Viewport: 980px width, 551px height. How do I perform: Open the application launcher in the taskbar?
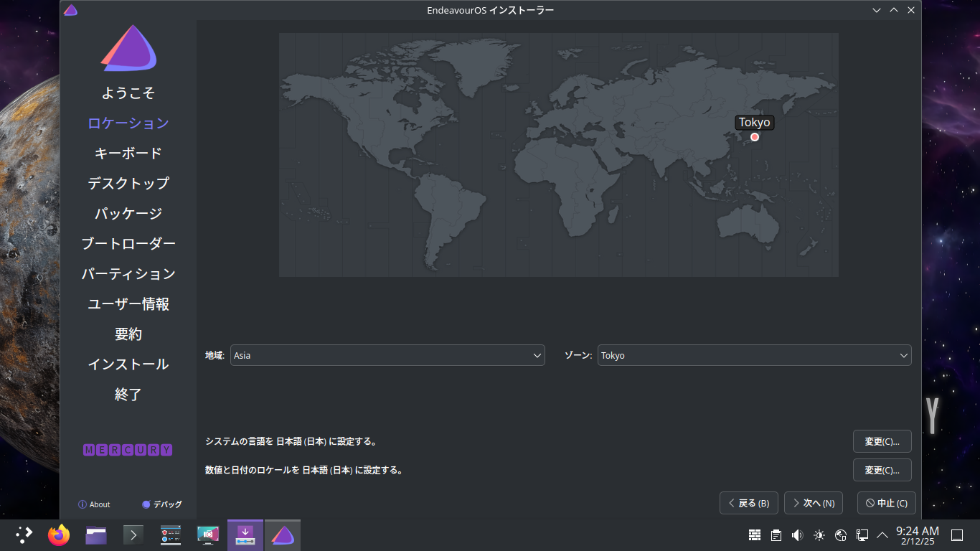(24, 534)
